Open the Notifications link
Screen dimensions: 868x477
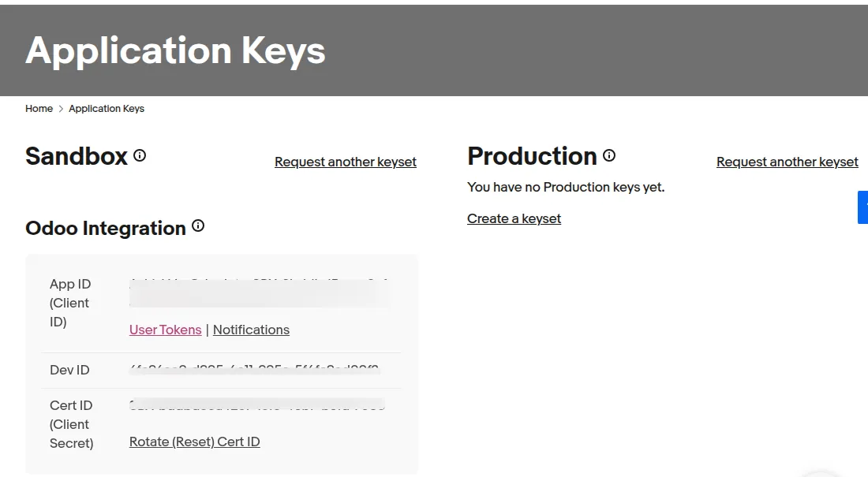[x=251, y=330]
